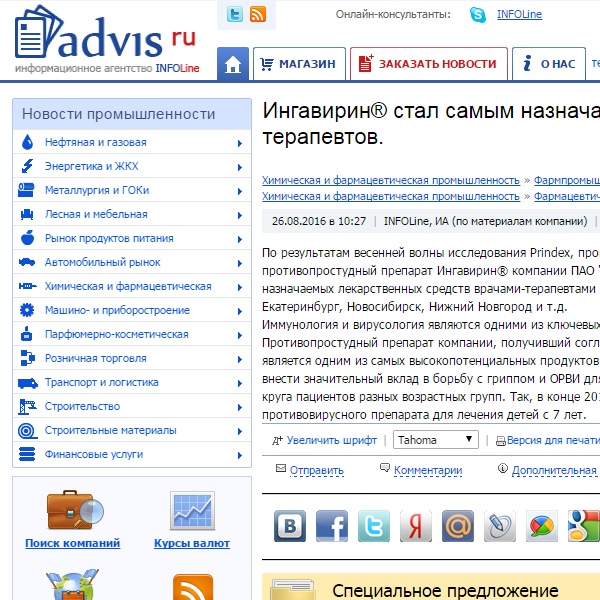The width and height of the screenshot is (600, 600).
Task: Expand the Автомобильный рынок submenu arrow
Action: point(240,263)
